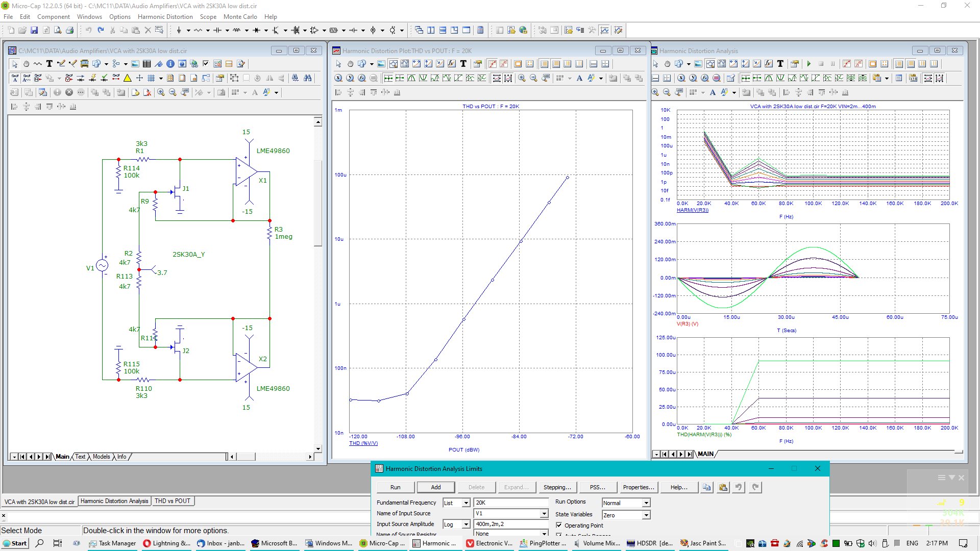Insert capacitor component from main toolbar

pos(217,30)
